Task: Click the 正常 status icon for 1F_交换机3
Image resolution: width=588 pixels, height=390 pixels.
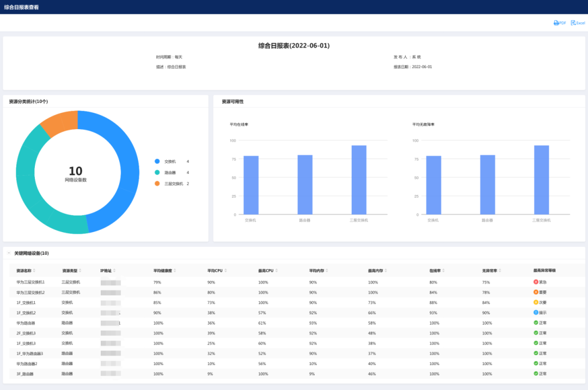Action: click(536, 343)
